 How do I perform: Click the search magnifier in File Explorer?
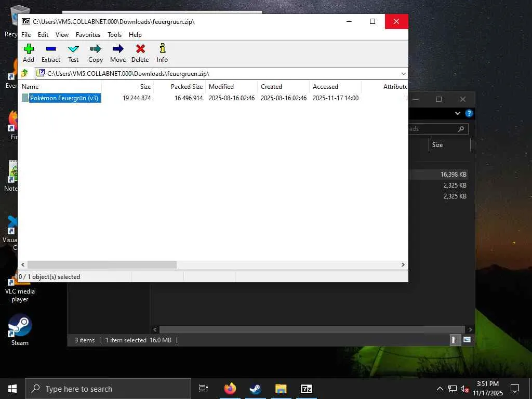click(461, 129)
